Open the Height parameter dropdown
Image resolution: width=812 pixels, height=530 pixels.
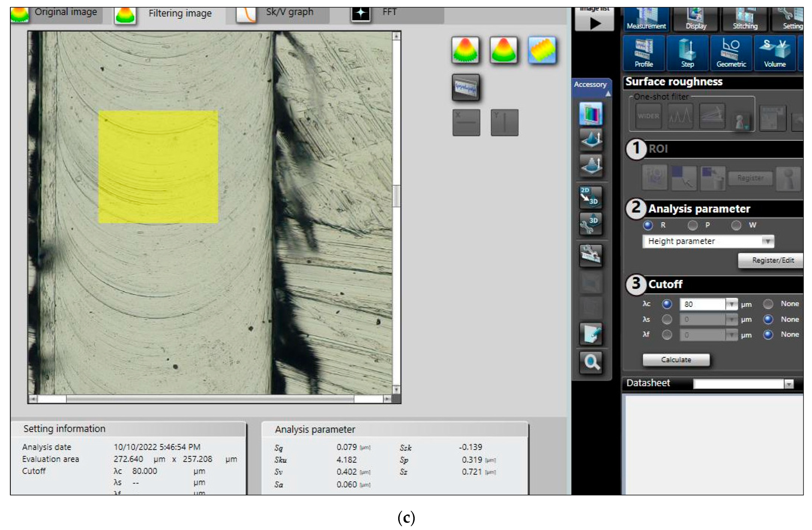(767, 241)
